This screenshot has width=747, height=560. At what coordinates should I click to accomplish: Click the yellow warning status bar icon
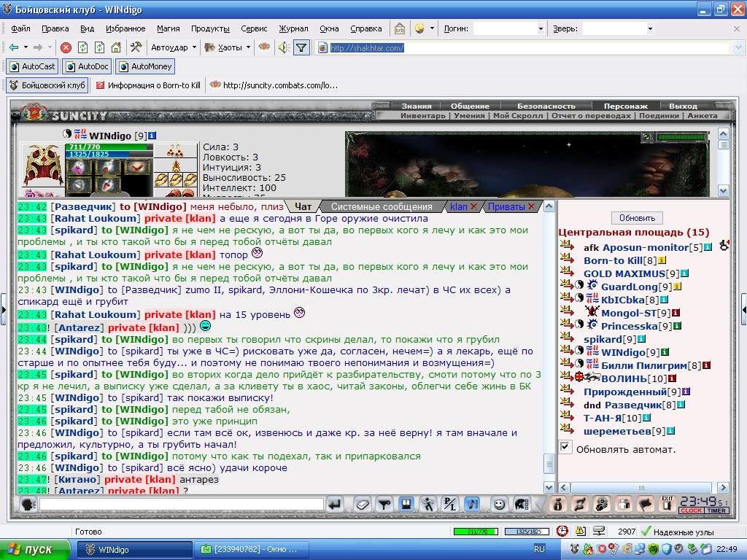point(581,531)
